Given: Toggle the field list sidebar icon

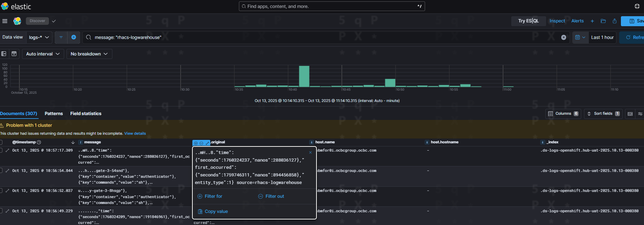Looking at the screenshot, I should pyautogui.click(x=4, y=54).
